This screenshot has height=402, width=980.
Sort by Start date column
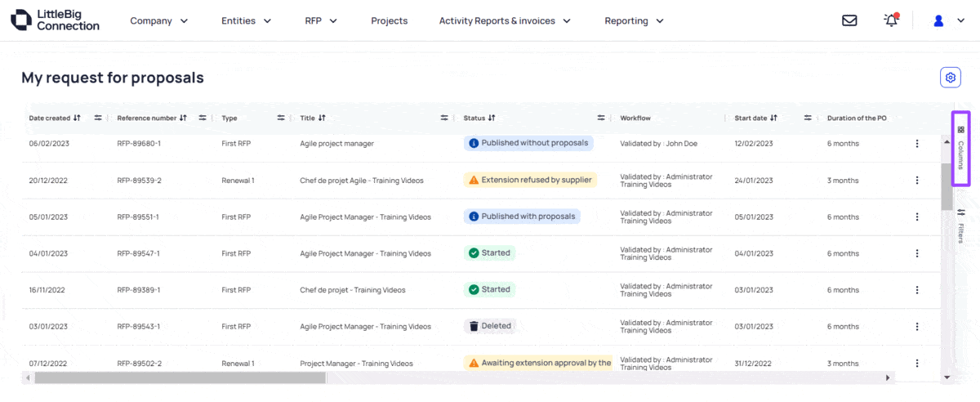773,118
